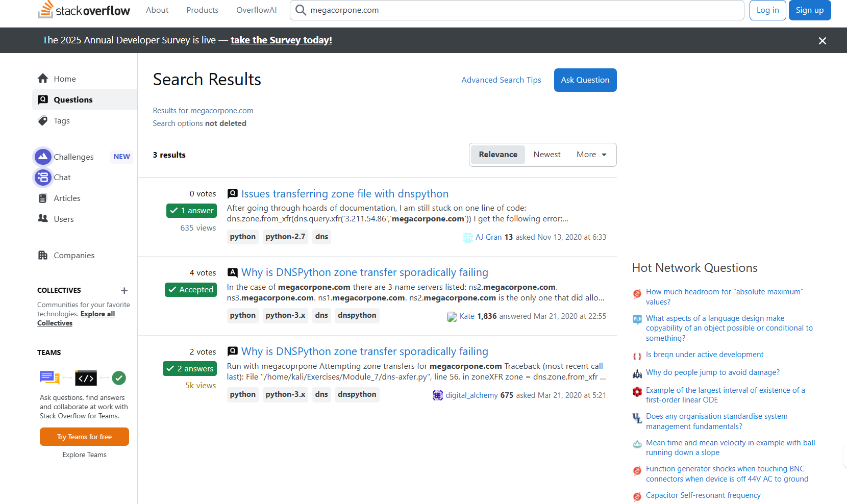
Task: Click site icon beside breqn question
Action: (637, 356)
